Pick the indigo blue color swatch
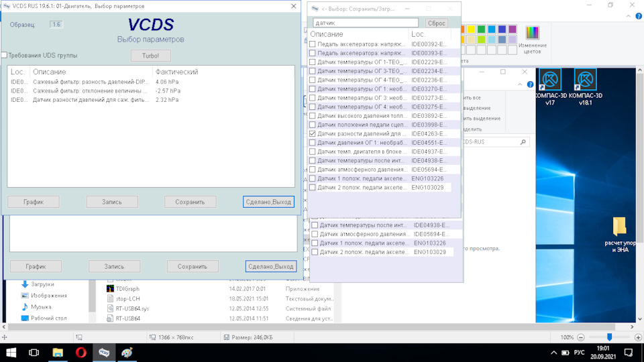 coord(502,29)
